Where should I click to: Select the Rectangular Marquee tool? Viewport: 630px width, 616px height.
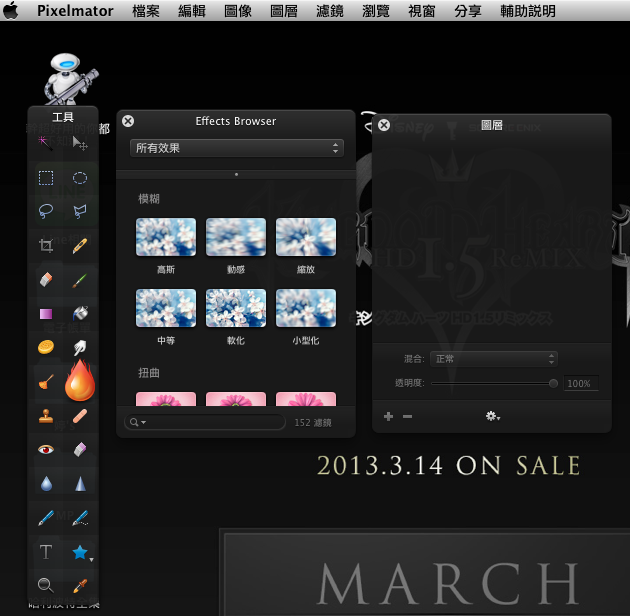click(45, 178)
